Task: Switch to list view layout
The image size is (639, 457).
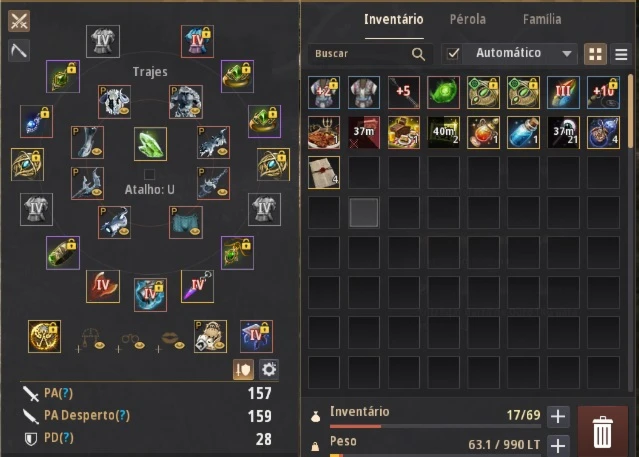Action: 621,54
